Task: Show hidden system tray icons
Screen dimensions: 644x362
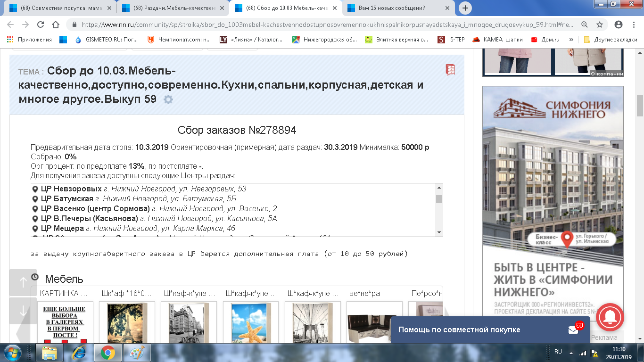Action: pyautogui.click(x=571, y=353)
